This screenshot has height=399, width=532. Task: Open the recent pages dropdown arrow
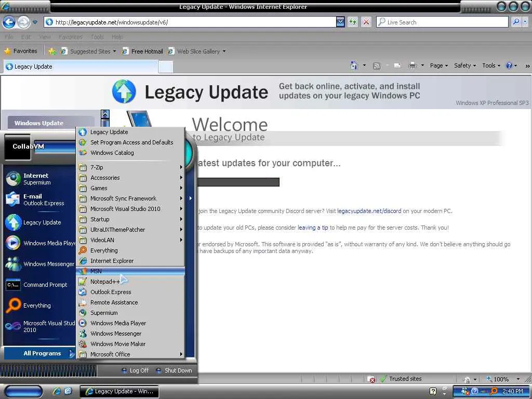tap(35, 22)
